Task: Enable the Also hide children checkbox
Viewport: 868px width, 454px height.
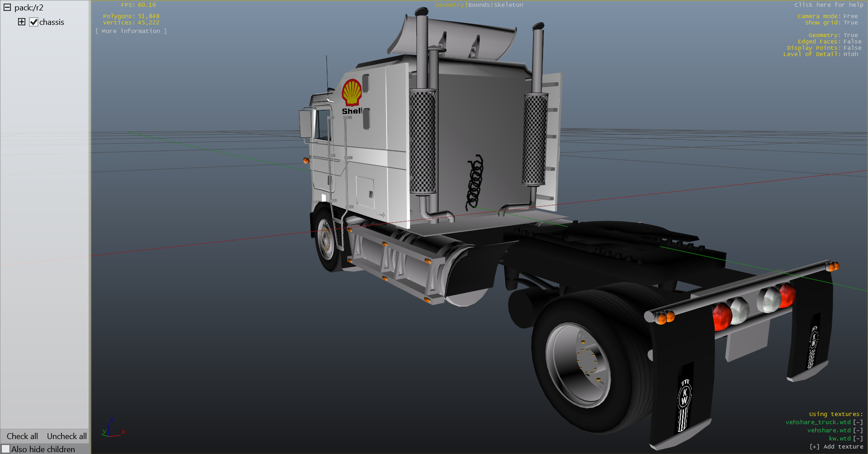Action: (5, 449)
